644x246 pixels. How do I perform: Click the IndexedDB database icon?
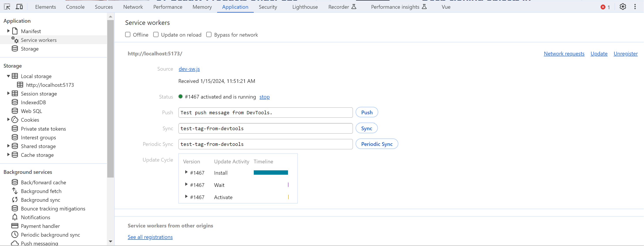(15, 102)
